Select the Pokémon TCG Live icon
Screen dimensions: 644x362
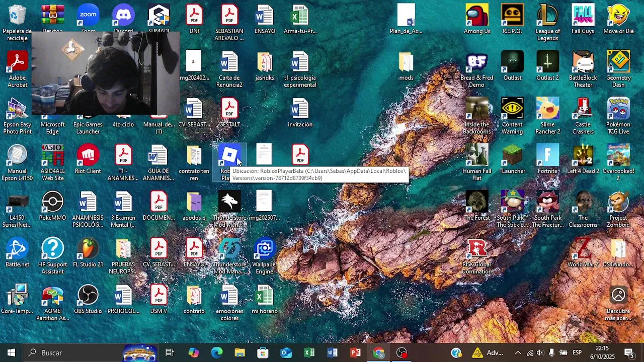click(x=618, y=116)
